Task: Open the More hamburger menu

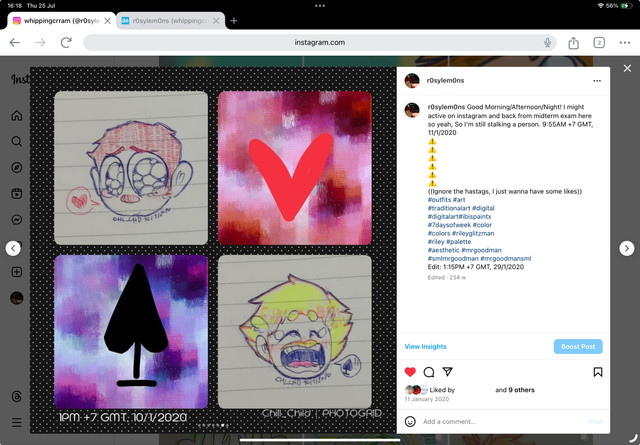Action: point(17,422)
